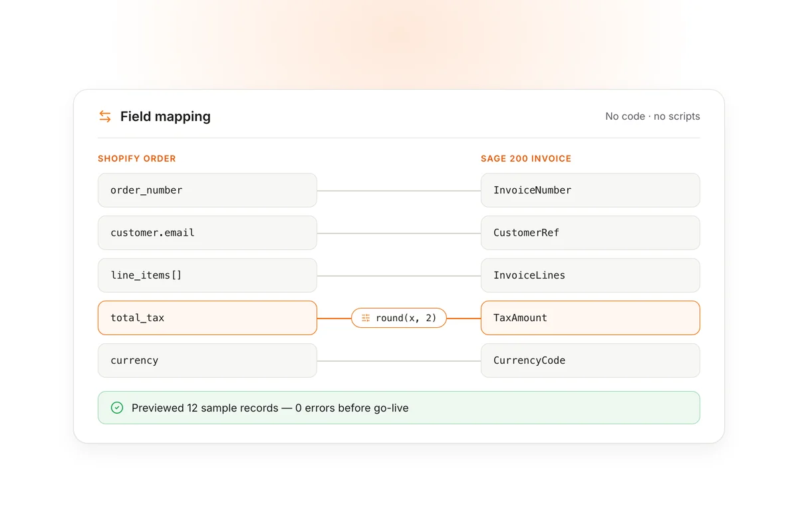The height and width of the screenshot is (532, 798).
Task: Select the line_items[] source field
Action: [x=207, y=275]
